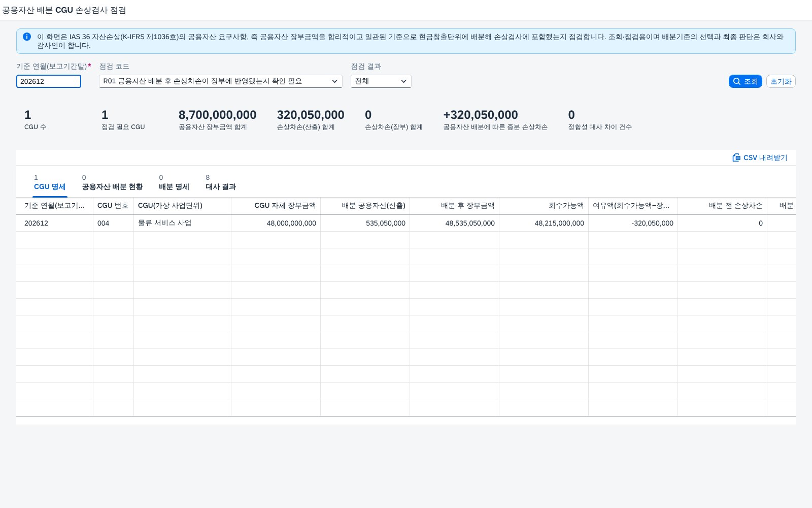This screenshot has height=508, width=812.
Task: Click the 물류 서비스 사업 cell
Action: coord(182,223)
